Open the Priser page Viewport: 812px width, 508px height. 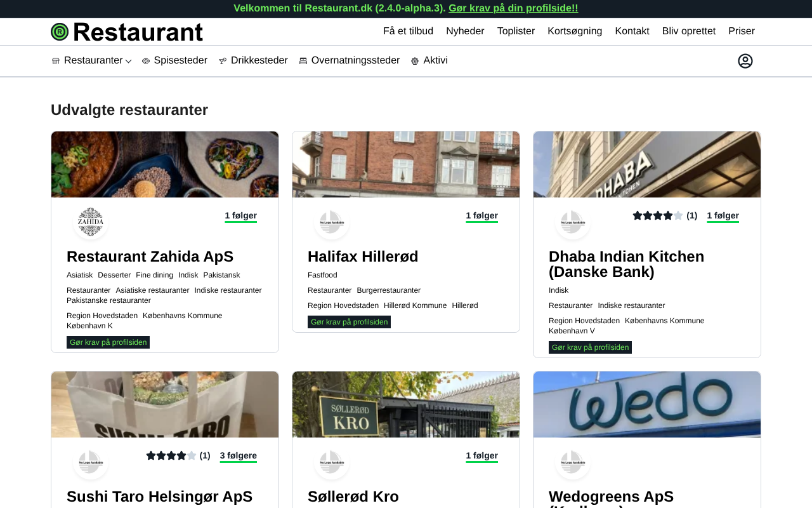point(742,31)
